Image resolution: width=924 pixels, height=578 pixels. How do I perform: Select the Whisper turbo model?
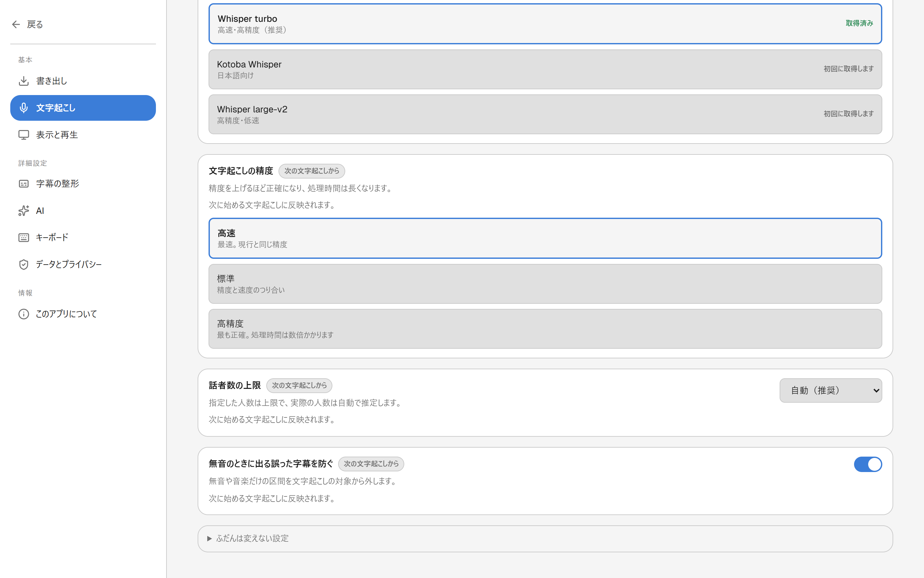click(x=545, y=24)
